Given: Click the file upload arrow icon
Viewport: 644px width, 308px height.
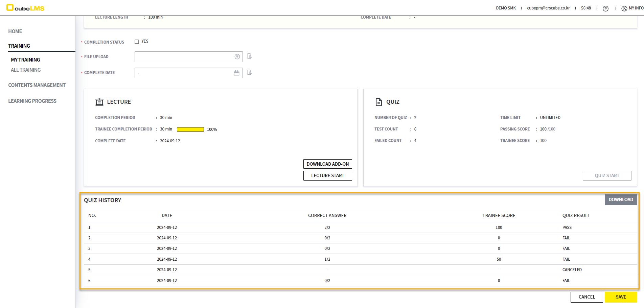Looking at the screenshot, I should coord(237,57).
